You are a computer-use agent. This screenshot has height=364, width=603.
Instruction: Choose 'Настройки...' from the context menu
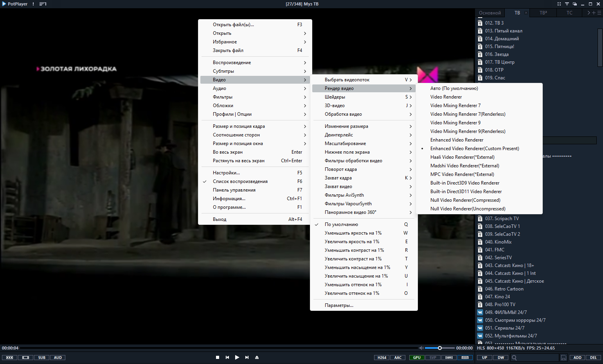[x=226, y=173]
